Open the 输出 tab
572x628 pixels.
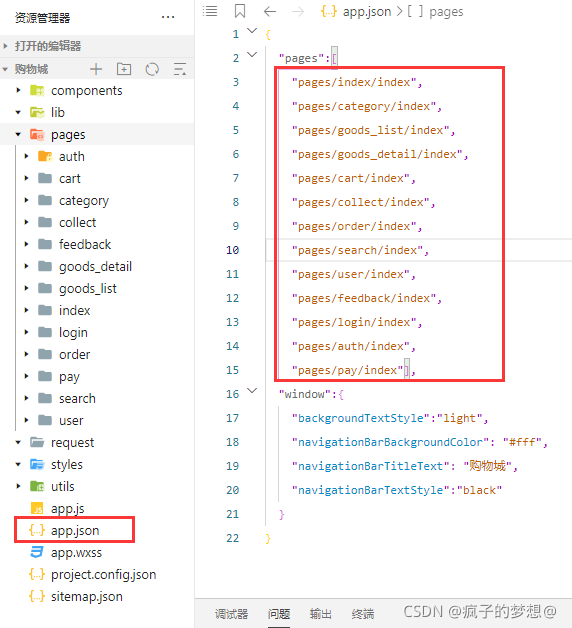click(320, 614)
